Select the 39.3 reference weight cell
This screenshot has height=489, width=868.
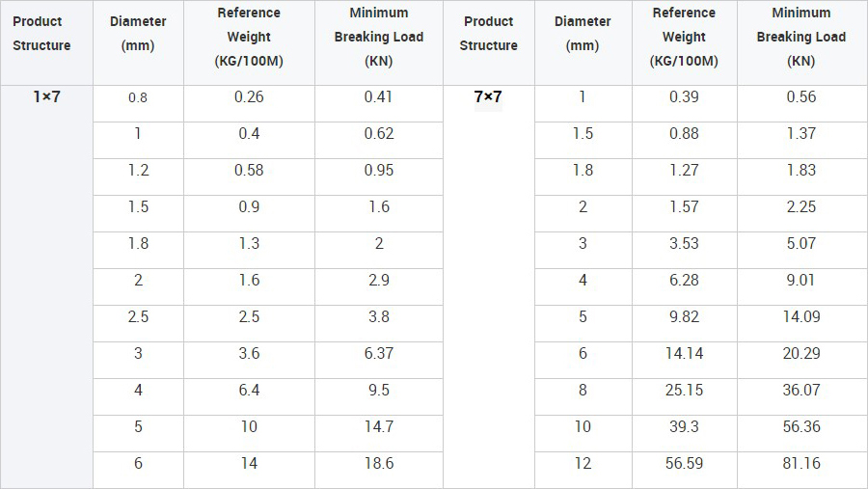coord(684,426)
